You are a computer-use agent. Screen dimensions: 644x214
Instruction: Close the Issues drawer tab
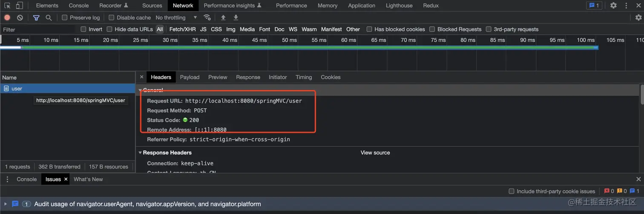click(x=66, y=179)
